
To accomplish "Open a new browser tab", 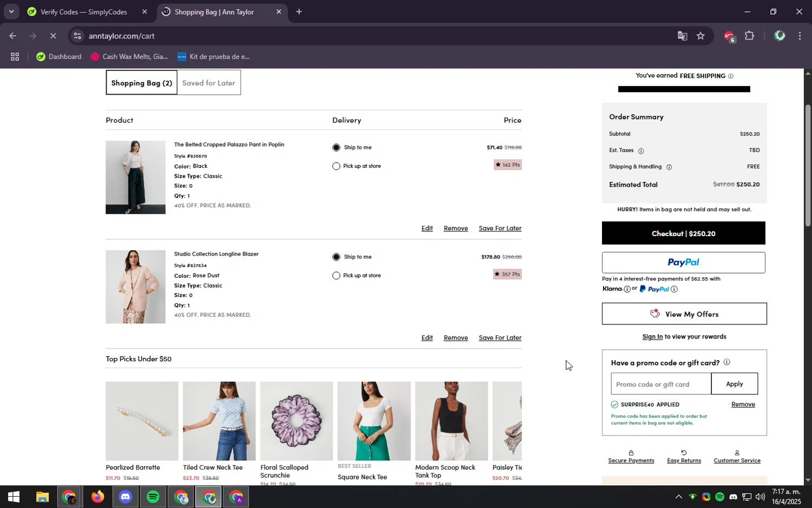I will click(x=299, y=12).
